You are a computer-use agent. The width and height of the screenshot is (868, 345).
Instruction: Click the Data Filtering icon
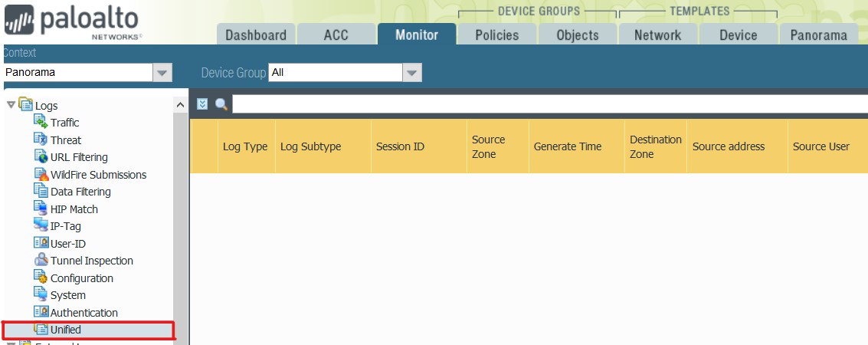pyautogui.click(x=41, y=192)
